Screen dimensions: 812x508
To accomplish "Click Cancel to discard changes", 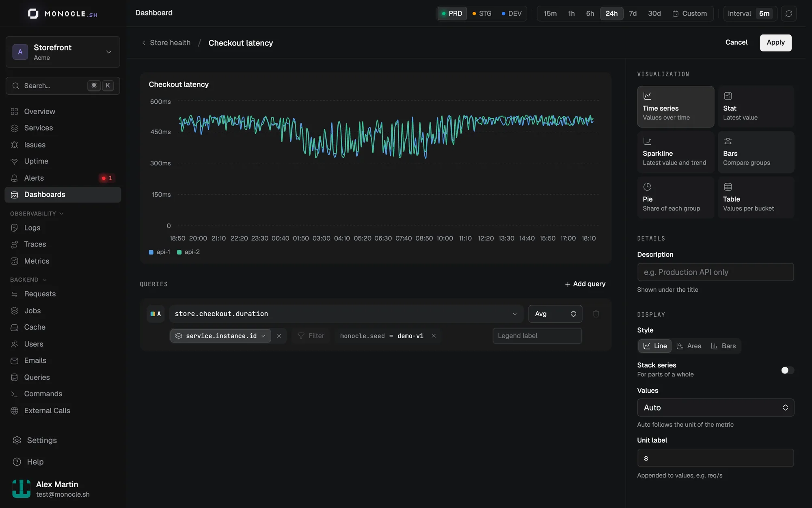I will click(x=736, y=42).
